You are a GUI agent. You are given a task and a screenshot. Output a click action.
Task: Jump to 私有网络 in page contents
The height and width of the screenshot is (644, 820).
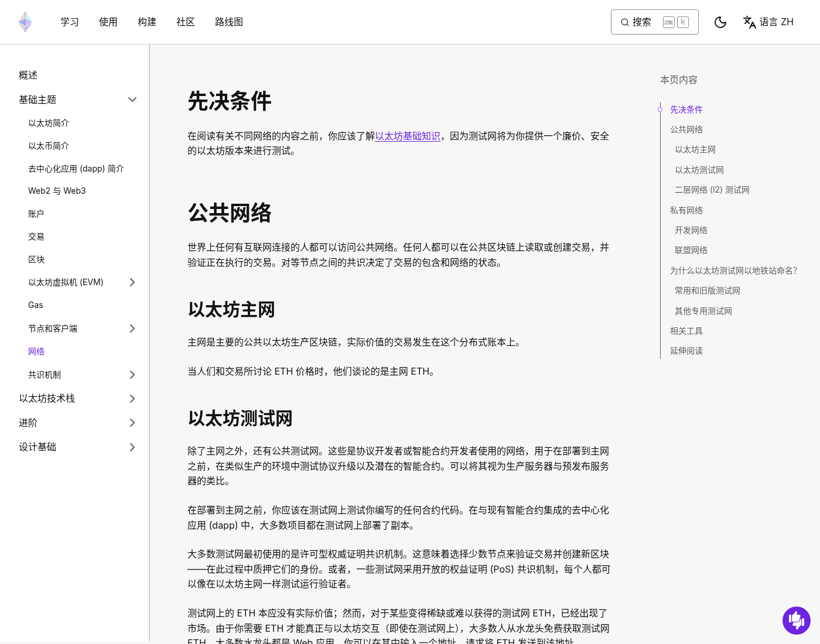point(686,210)
